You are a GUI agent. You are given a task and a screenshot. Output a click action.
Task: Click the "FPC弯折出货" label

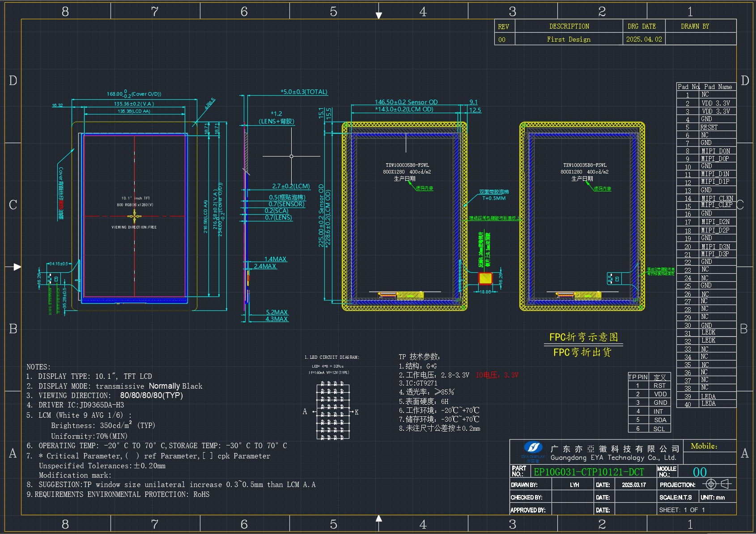tap(582, 352)
